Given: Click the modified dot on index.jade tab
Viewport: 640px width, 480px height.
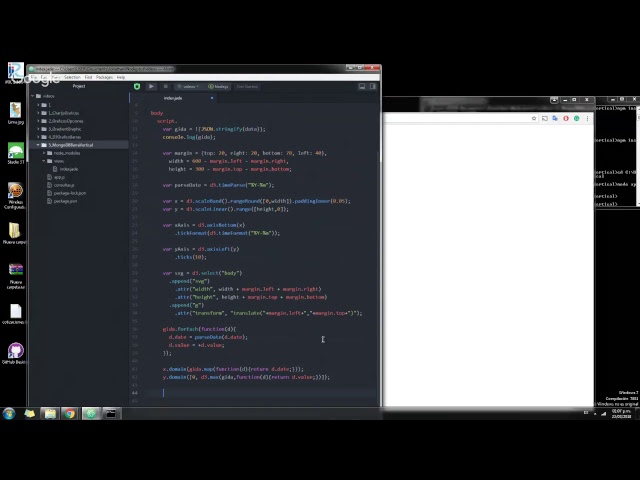Looking at the screenshot, I should tap(212, 98).
